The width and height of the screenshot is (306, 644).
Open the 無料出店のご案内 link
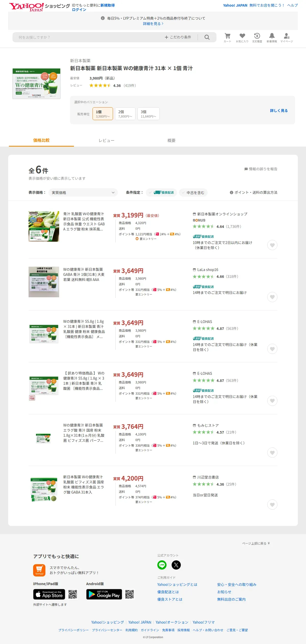click(x=231, y=599)
